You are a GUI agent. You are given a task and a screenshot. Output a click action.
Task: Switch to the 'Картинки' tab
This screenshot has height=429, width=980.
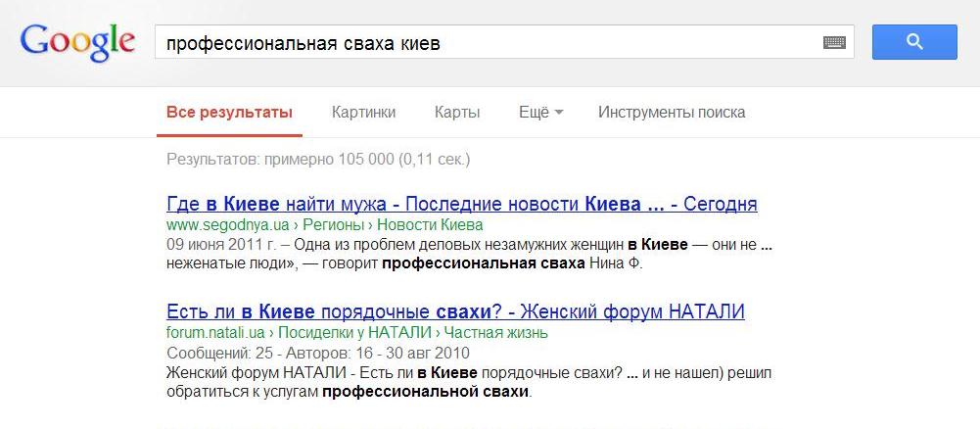363,113
